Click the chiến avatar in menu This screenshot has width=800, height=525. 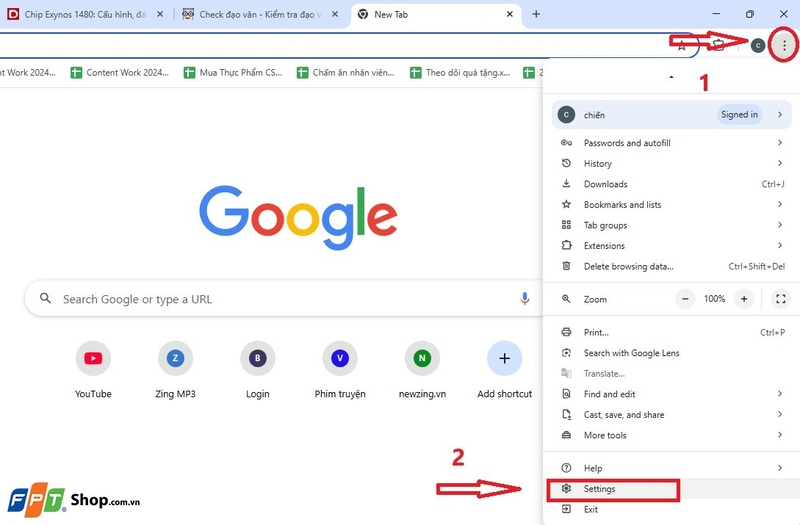(x=566, y=115)
